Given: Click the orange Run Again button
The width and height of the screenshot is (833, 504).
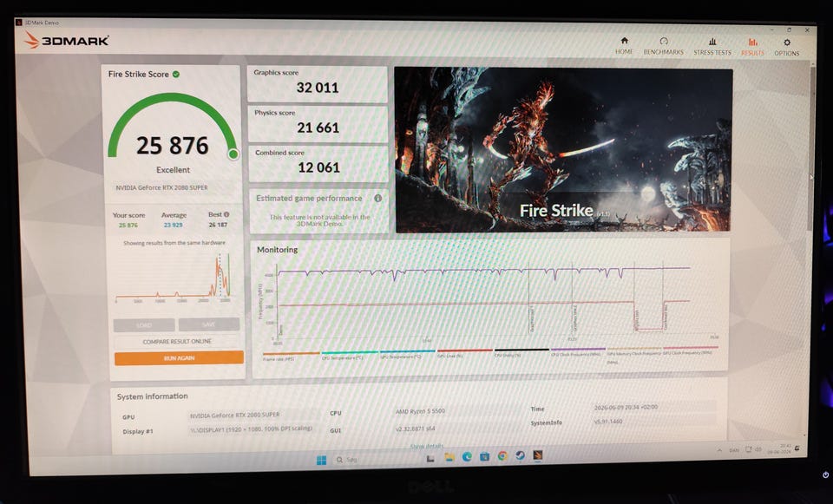Looking at the screenshot, I should pos(179,358).
